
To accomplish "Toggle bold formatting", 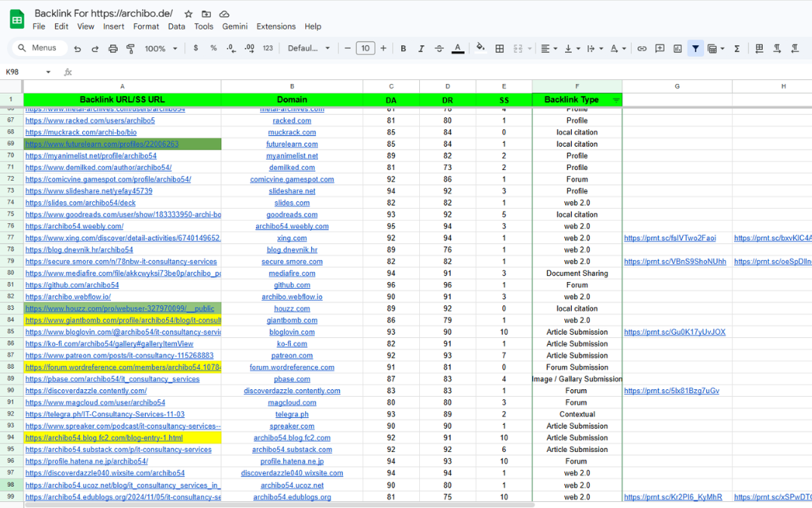I will 403,48.
